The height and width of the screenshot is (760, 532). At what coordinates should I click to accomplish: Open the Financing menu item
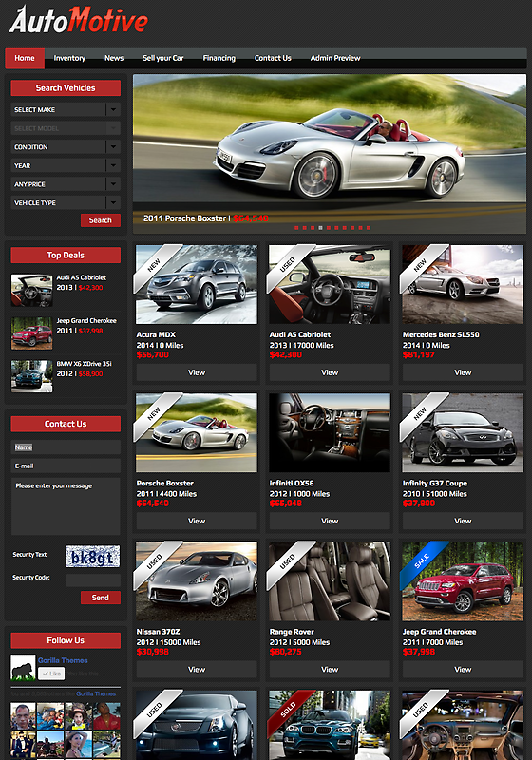(219, 58)
